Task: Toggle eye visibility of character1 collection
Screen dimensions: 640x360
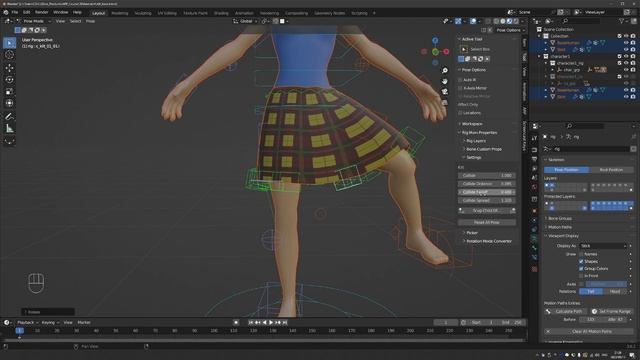Action: tap(626, 56)
